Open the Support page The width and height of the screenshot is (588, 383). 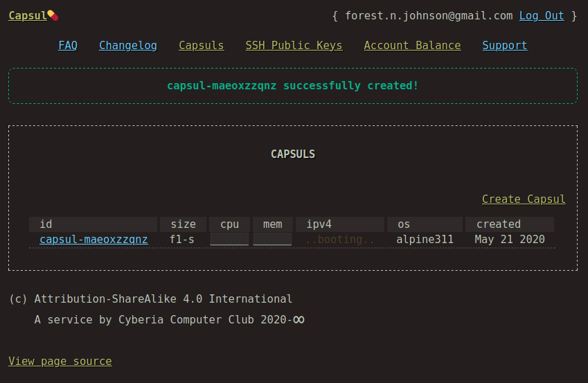pos(505,46)
